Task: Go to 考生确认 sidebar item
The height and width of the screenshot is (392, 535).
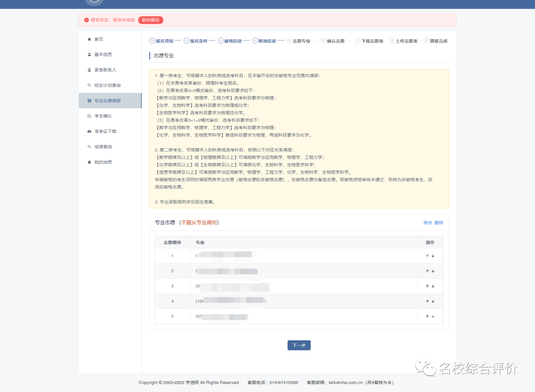Action: click(103, 116)
